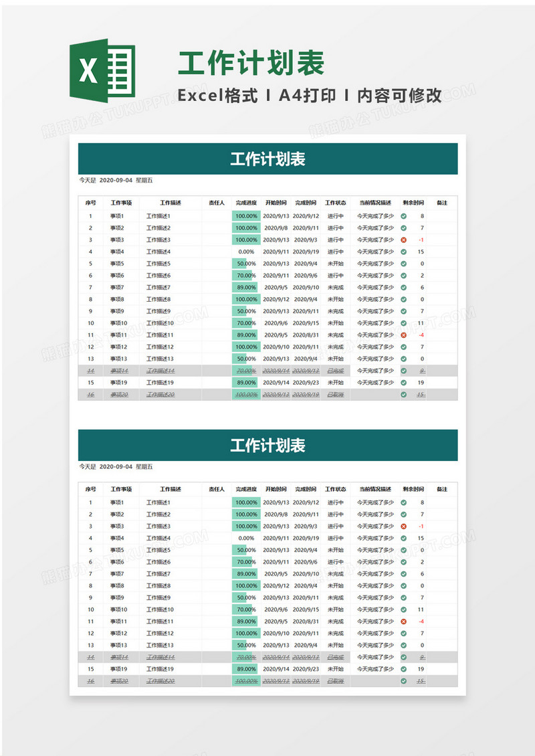Click the 'Excel格式 | A4打印 | 内容可修改' subtitle
The image size is (535, 756).
310,96
